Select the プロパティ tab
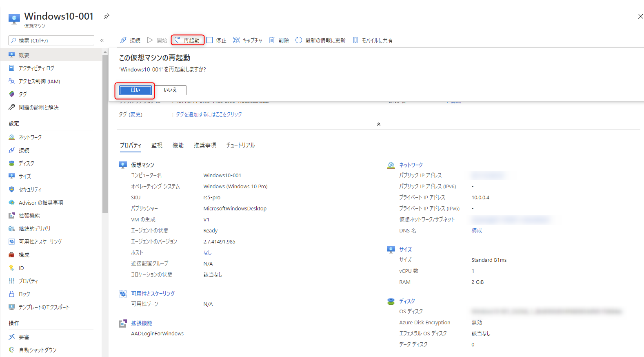Image resolution: width=644 pixels, height=357 pixels. click(131, 145)
